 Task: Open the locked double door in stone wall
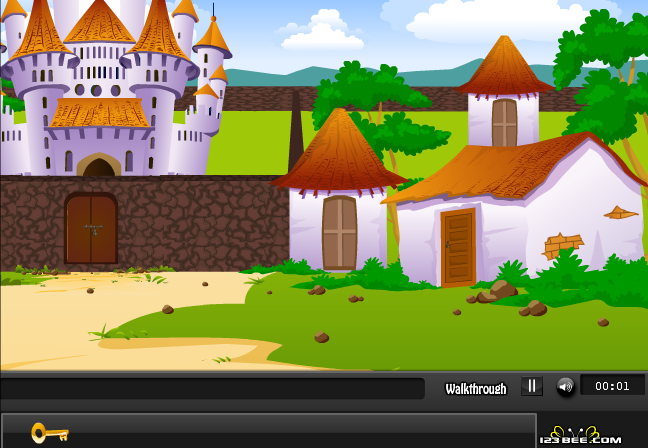91,228
